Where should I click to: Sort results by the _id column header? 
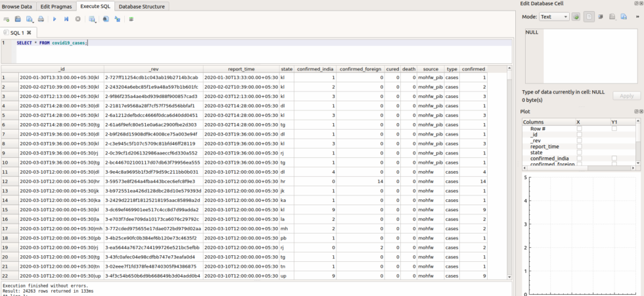click(x=62, y=69)
